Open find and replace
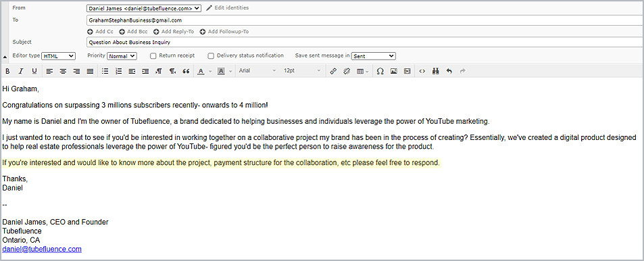This screenshot has width=644, height=261. [x=436, y=71]
